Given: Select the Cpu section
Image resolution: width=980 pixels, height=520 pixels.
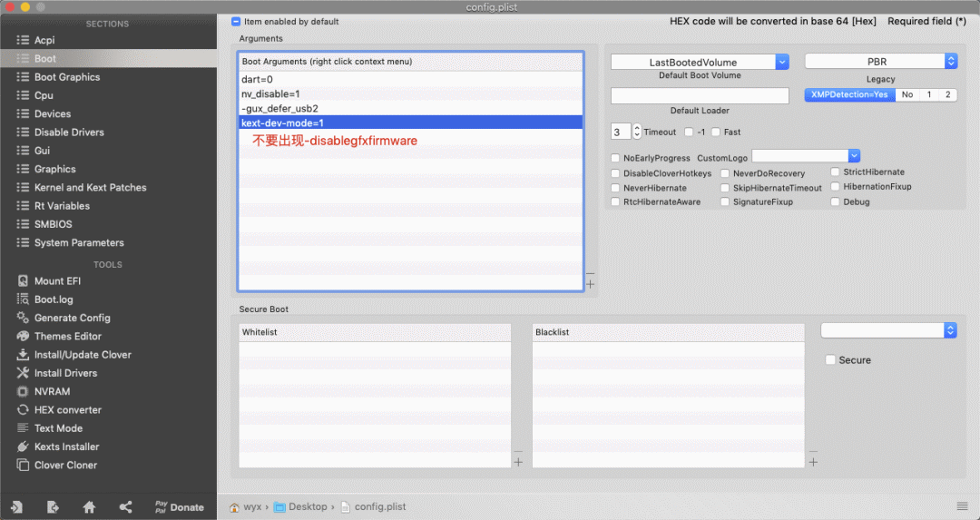Looking at the screenshot, I should 109,95.
